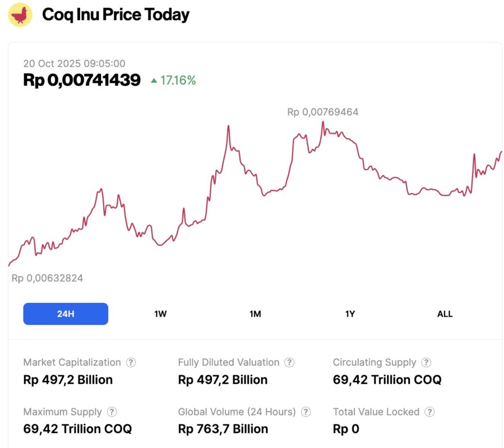Viewport: 504px width, 448px height.
Task: Click the Global Volume (24 Hours) help icon
Action: tap(306, 412)
